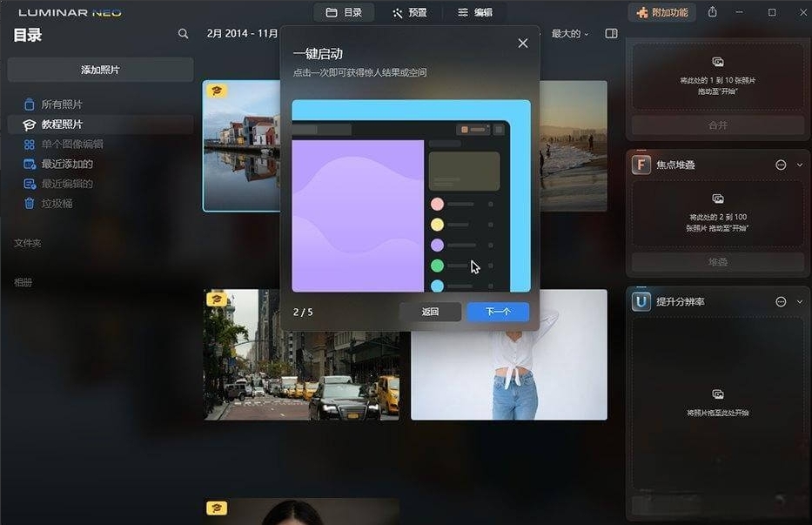Click the 堆叠 stack button
This screenshot has height=525, width=812.
tap(718, 262)
